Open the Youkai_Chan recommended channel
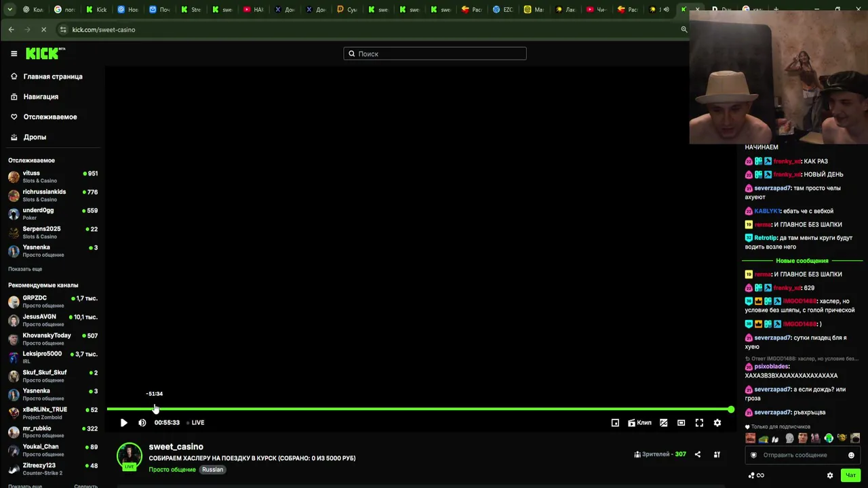 click(x=53, y=450)
